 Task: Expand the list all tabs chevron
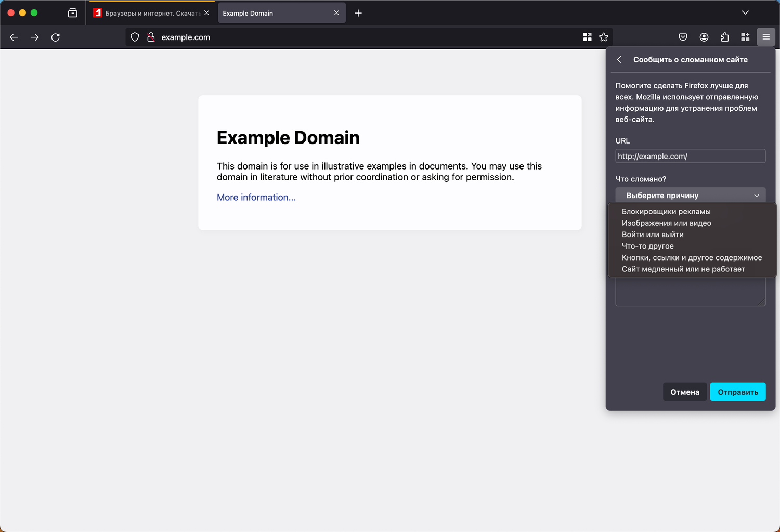click(745, 13)
